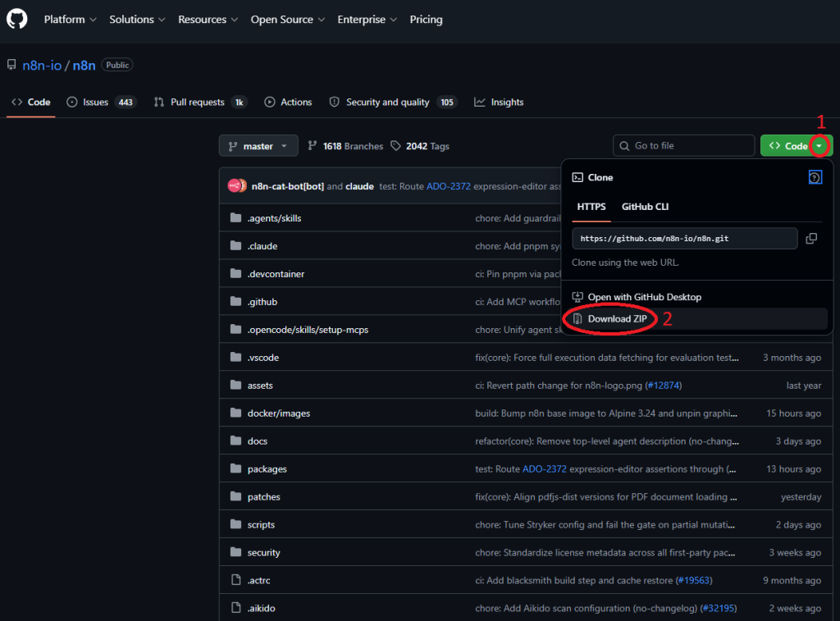Click the patches folder icon
Image resolution: width=840 pixels, height=621 pixels.
coord(235,496)
